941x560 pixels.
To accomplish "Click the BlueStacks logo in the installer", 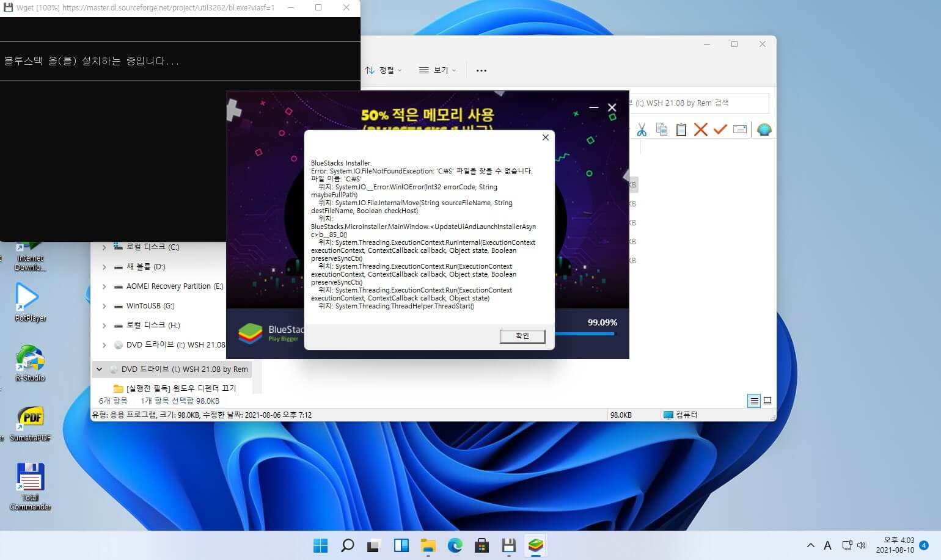I will click(x=250, y=333).
